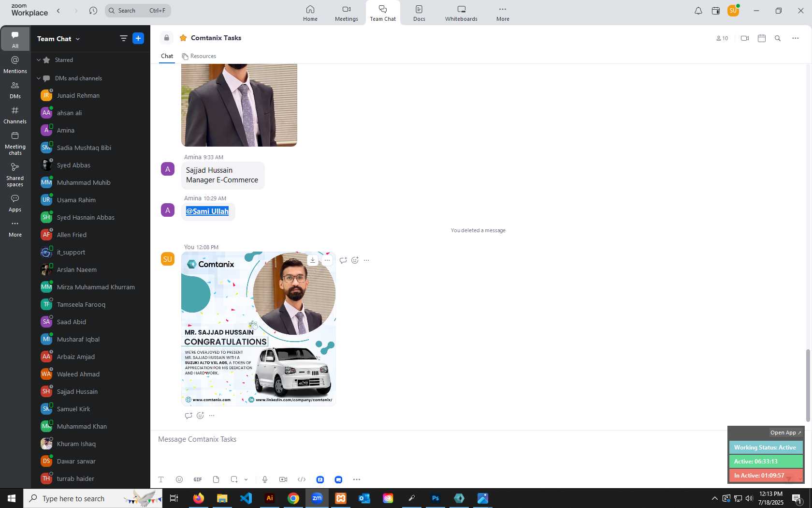Add reaction to the 12:08 PM message
Viewport: 812px width, 508px height.
(355, 260)
